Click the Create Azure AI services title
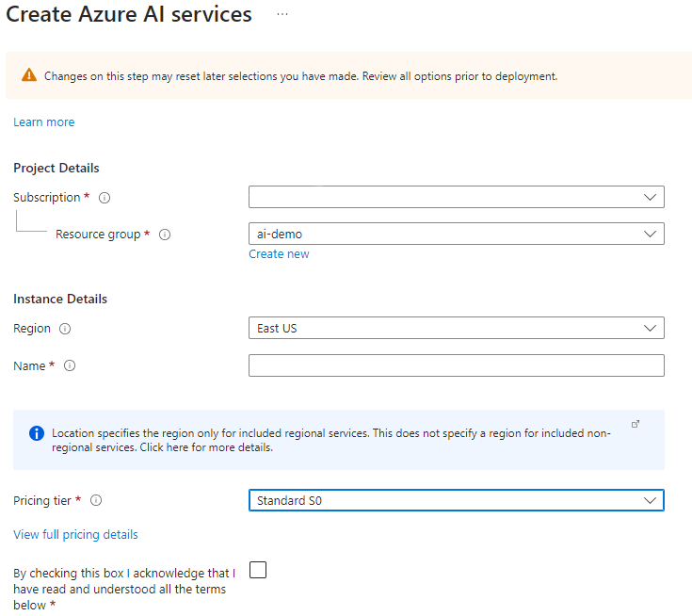 [129, 14]
